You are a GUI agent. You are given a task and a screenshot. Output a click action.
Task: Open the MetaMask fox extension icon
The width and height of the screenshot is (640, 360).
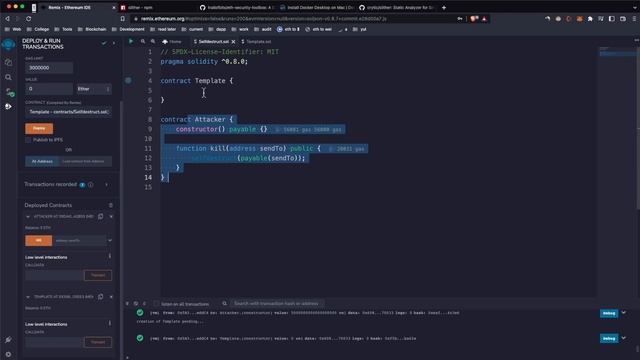click(x=580, y=19)
